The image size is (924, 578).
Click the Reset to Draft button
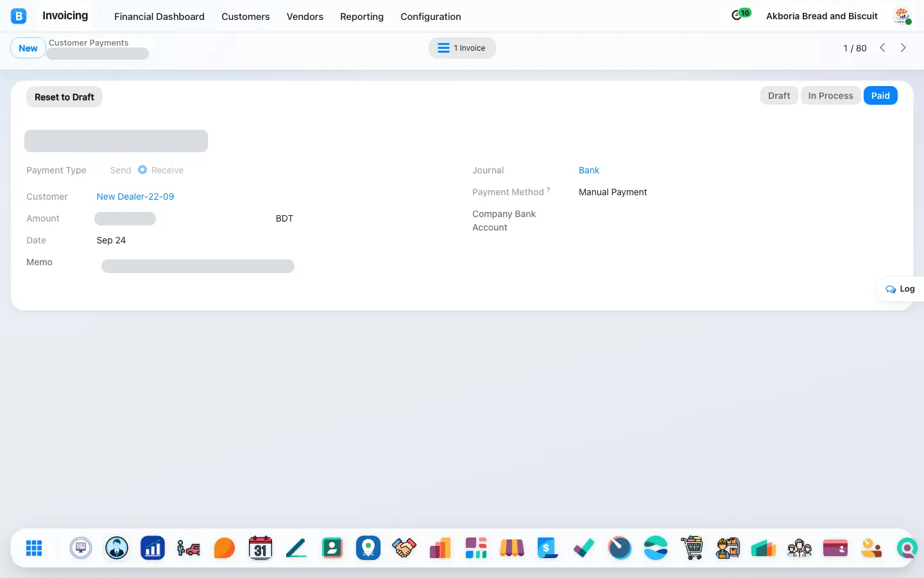[64, 97]
